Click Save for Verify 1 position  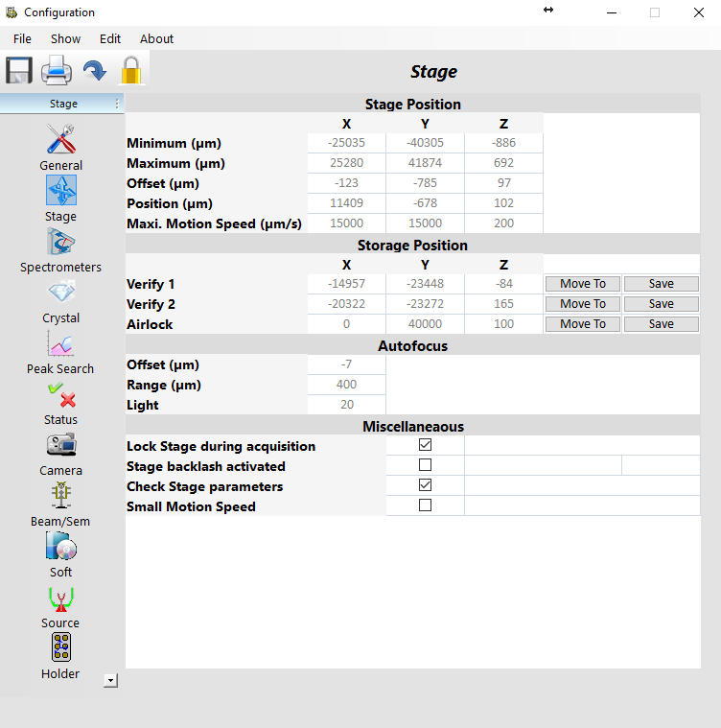pyautogui.click(x=661, y=284)
